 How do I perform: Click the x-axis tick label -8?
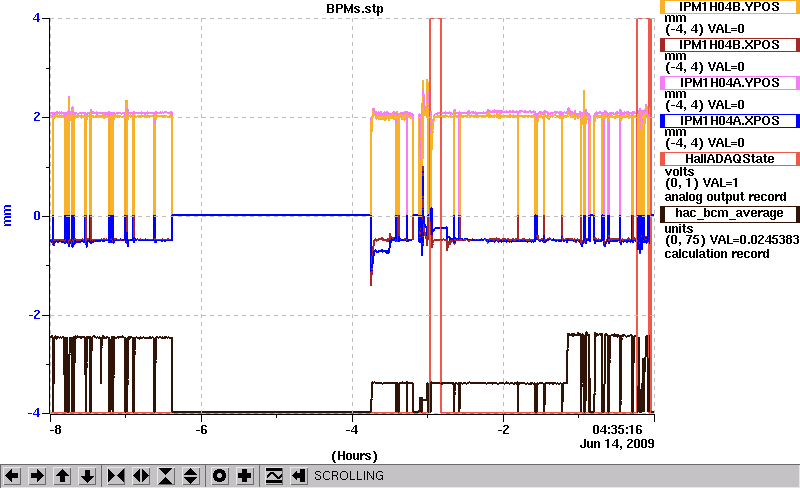[x=55, y=429]
